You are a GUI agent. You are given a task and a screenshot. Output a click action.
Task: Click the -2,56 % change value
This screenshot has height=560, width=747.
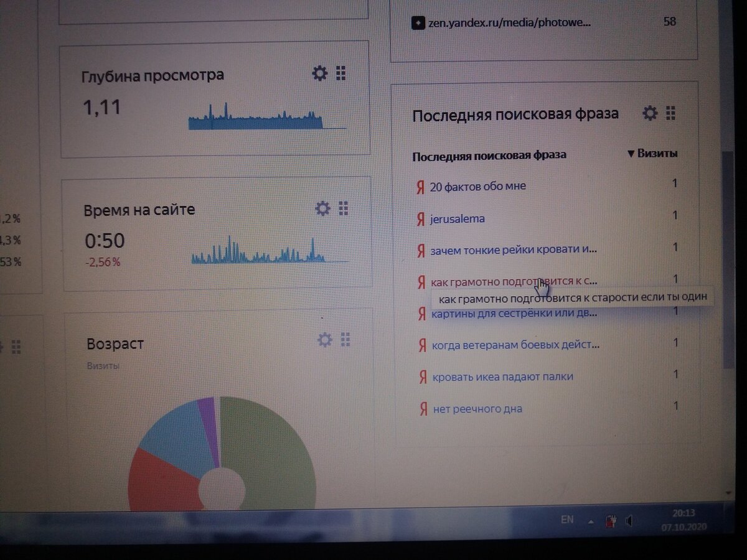point(103,263)
